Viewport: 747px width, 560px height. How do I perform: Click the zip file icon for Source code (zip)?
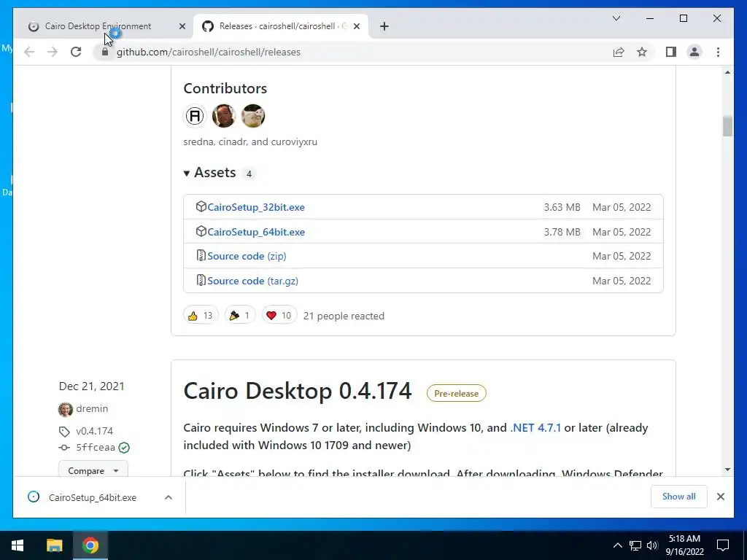pos(201,256)
